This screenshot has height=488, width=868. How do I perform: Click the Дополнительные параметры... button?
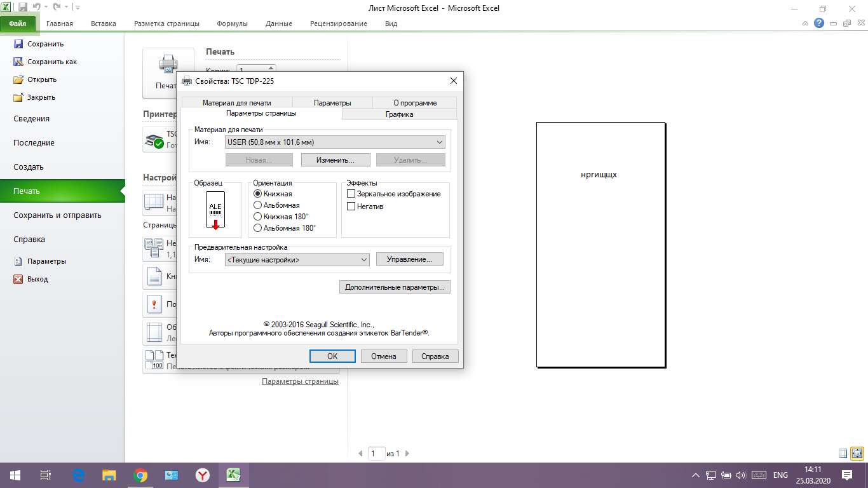(x=395, y=287)
